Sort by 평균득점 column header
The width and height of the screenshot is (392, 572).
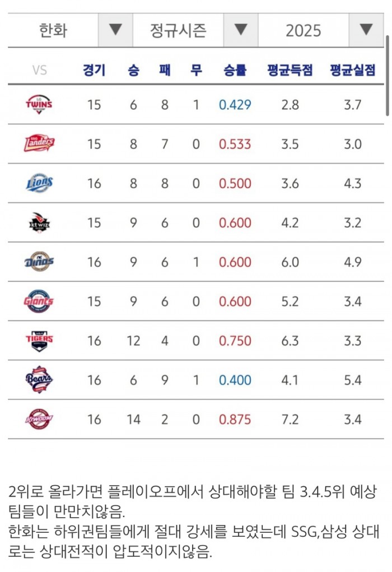coord(290,71)
